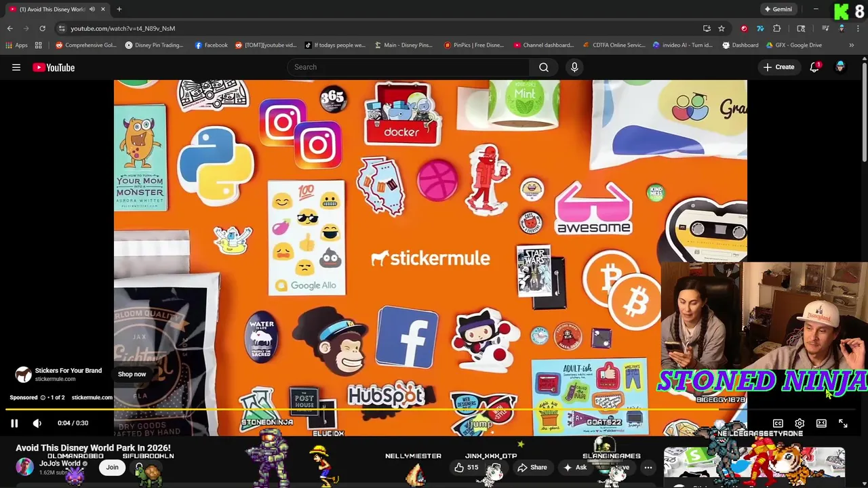This screenshot has width=868, height=488.
Task: Toggle theater mode
Action: [x=821, y=423]
